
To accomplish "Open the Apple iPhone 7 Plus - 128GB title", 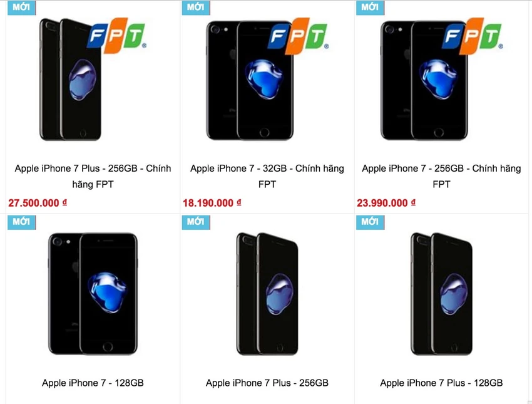I will click(x=441, y=383).
